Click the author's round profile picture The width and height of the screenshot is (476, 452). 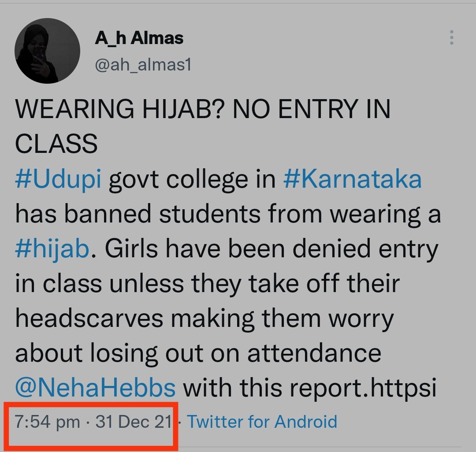pos(48,51)
